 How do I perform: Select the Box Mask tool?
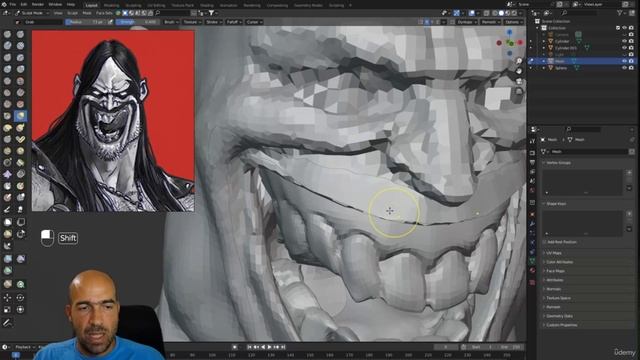coord(7,222)
